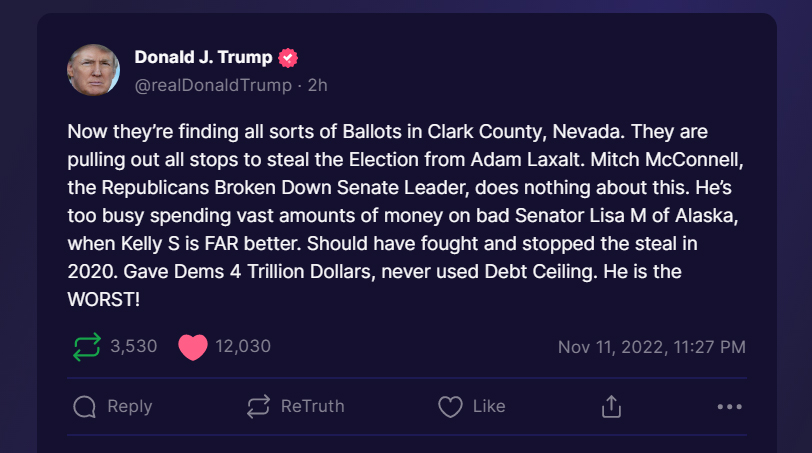812x453 pixels.
Task: Open the 12,030 likes count
Action: click(x=243, y=347)
